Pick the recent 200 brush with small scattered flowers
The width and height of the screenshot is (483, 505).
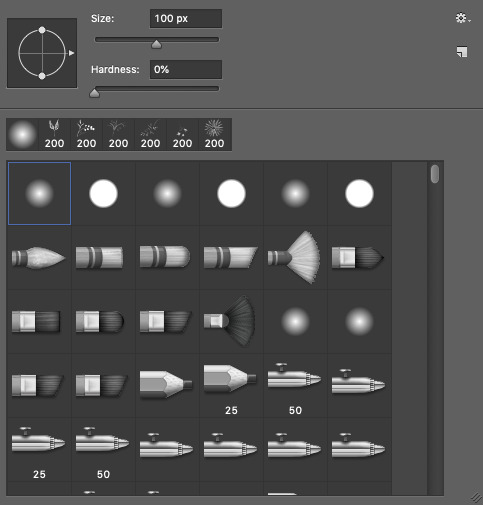click(182, 134)
